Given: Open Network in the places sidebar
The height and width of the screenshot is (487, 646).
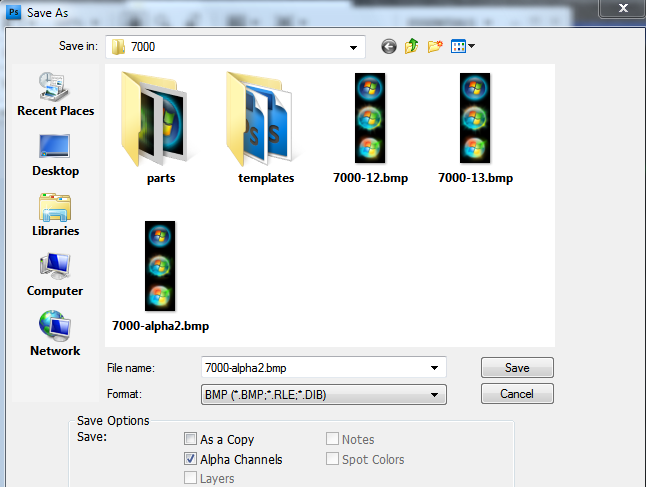Looking at the screenshot, I should [55, 333].
